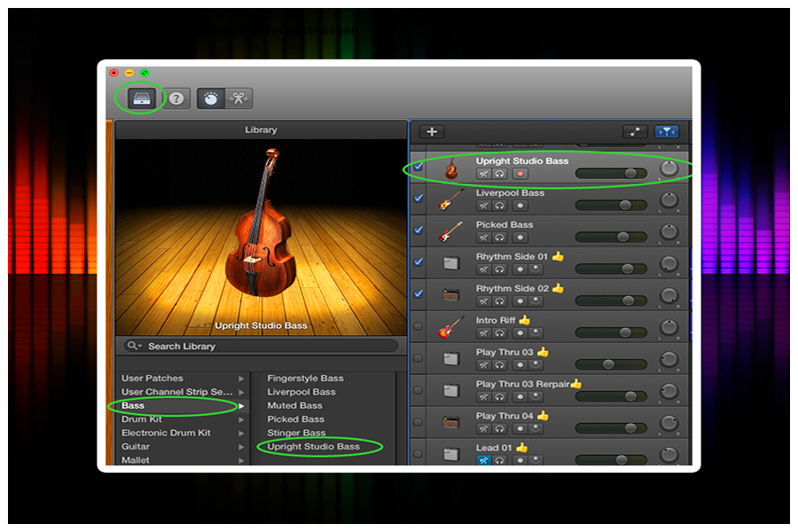This screenshot has height=532, width=798.
Task: Expand the User Patches category arrow
Action: [x=241, y=379]
